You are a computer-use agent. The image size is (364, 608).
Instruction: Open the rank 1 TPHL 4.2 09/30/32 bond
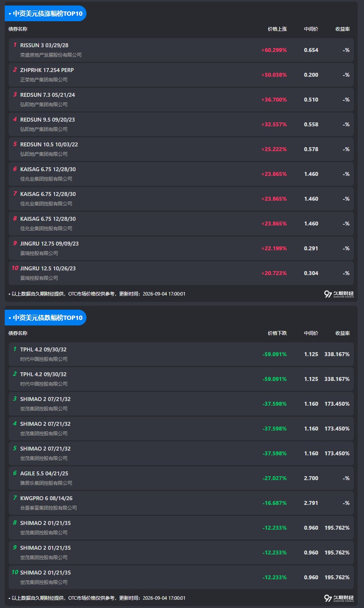[x=43, y=349]
